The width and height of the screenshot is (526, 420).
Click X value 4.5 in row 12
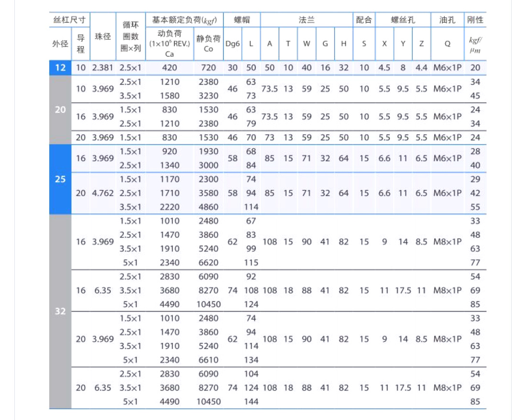[x=384, y=68]
